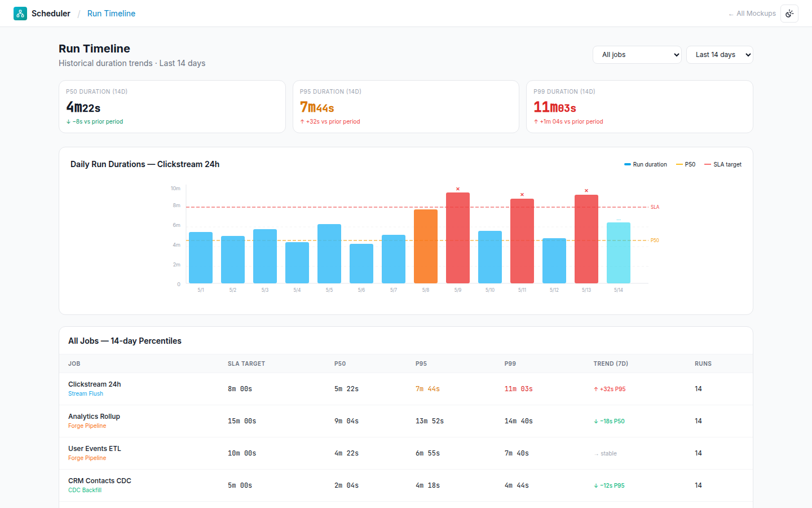Click the 7m 44s P95 cell for Clickstream 24h
Image resolution: width=812 pixels, height=508 pixels.
427,389
